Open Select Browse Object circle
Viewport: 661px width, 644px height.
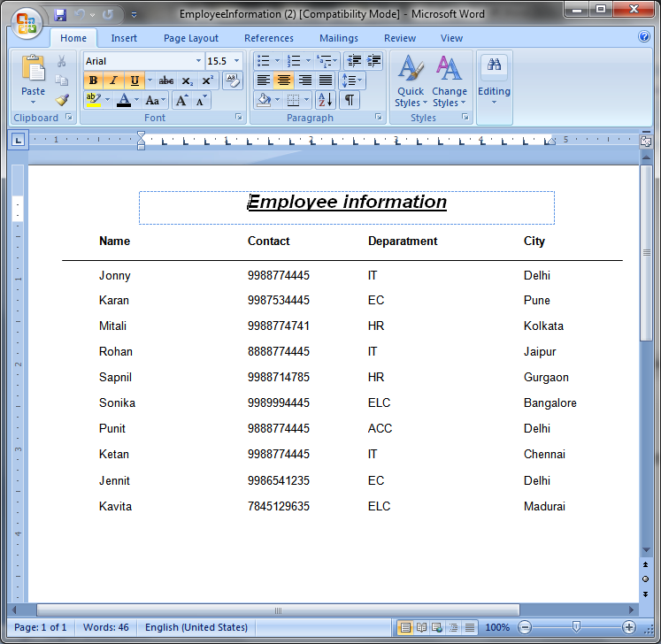[645, 579]
